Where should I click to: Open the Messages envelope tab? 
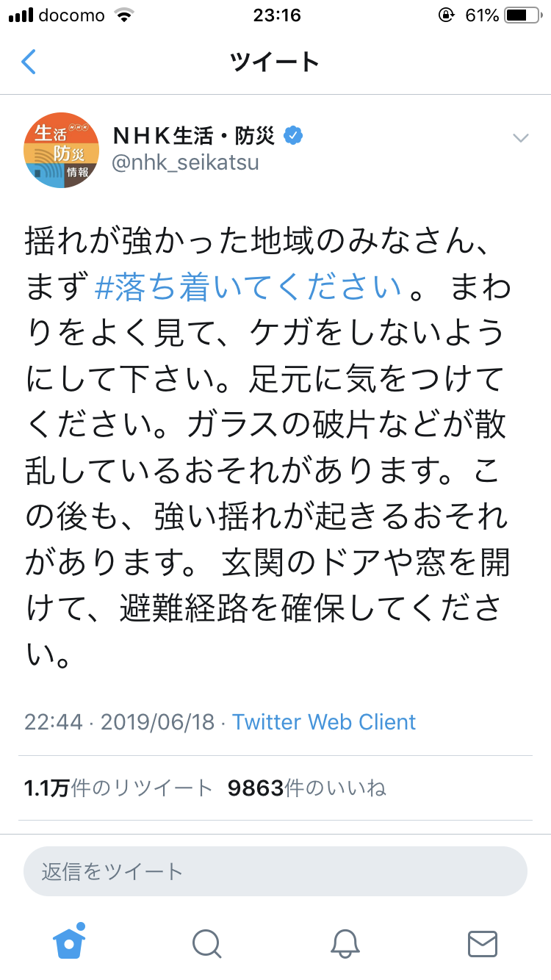483,943
